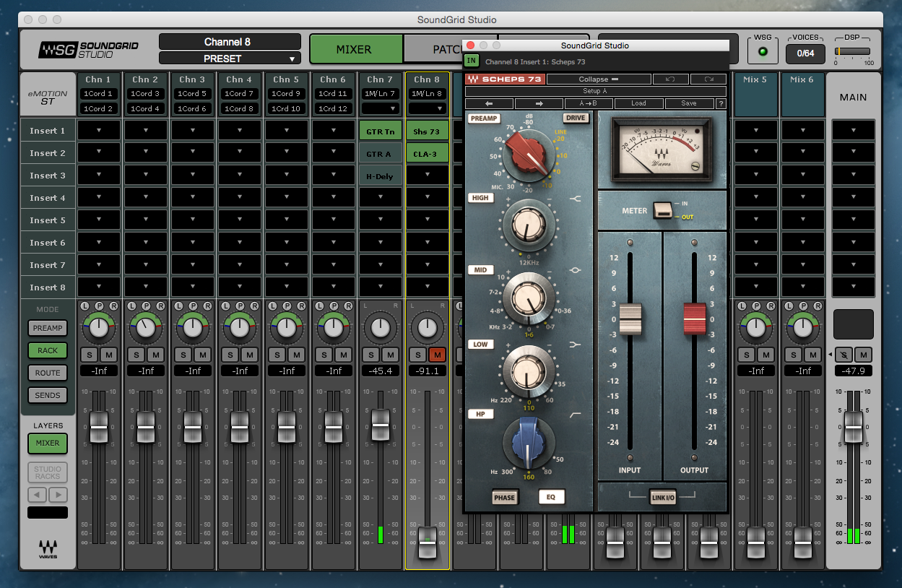Image resolution: width=902 pixels, height=588 pixels.
Task: Open Insert 8 dropdown on Chn 4
Action: click(240, 287)
